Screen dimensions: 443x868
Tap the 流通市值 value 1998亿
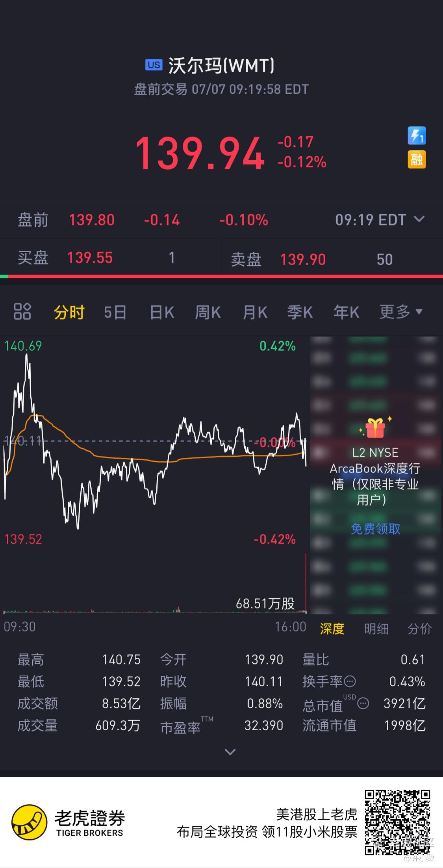pos(405,725)
